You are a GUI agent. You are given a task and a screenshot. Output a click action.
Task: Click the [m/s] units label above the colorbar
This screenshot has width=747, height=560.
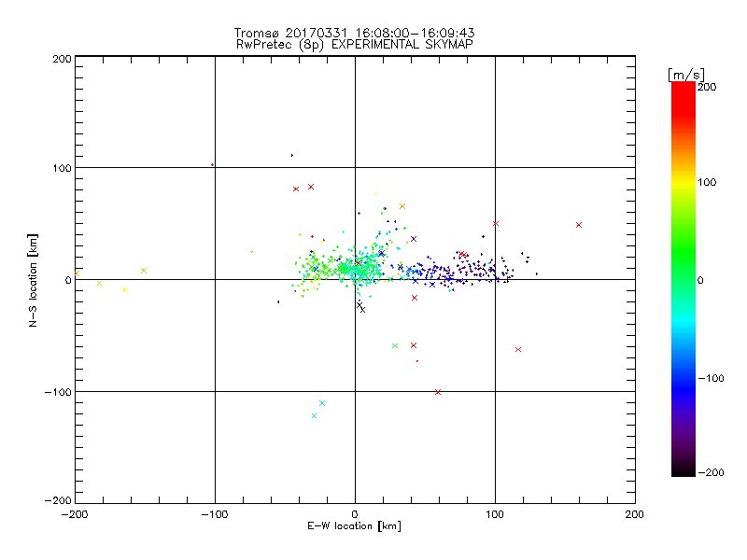pos(685,74)
